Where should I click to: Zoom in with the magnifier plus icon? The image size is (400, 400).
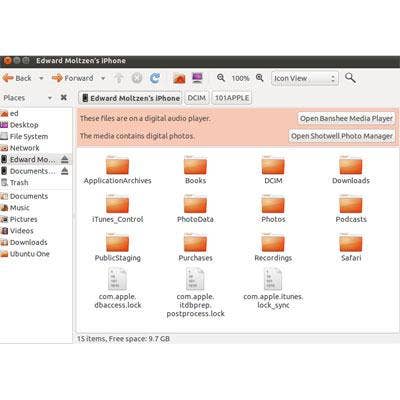[x=260, y=78]
